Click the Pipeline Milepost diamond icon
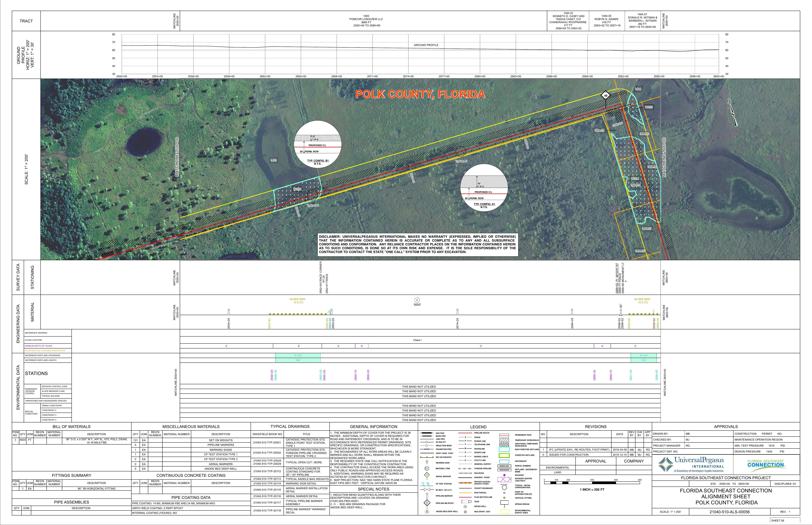This screenshot has width=812, height=525. (427, 503)
